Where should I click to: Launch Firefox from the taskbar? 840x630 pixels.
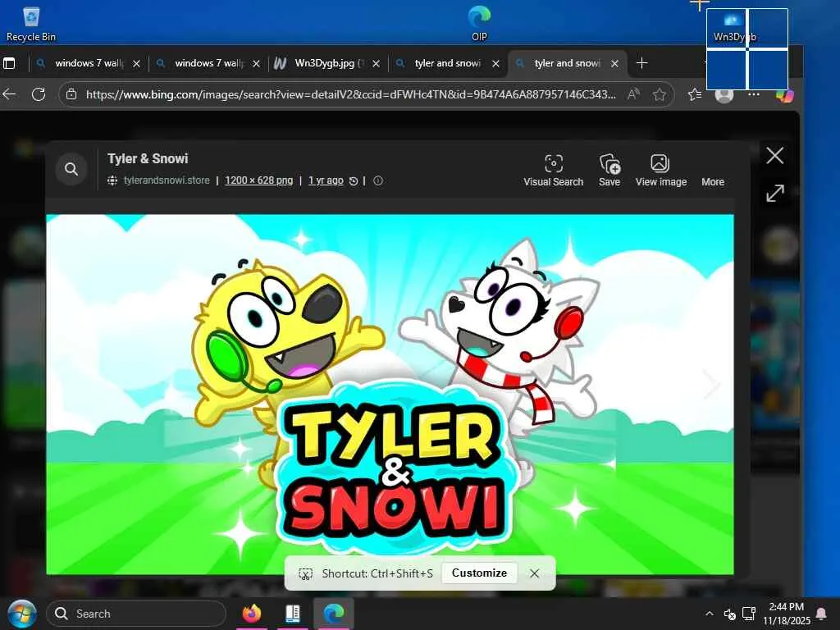(252, 613)
